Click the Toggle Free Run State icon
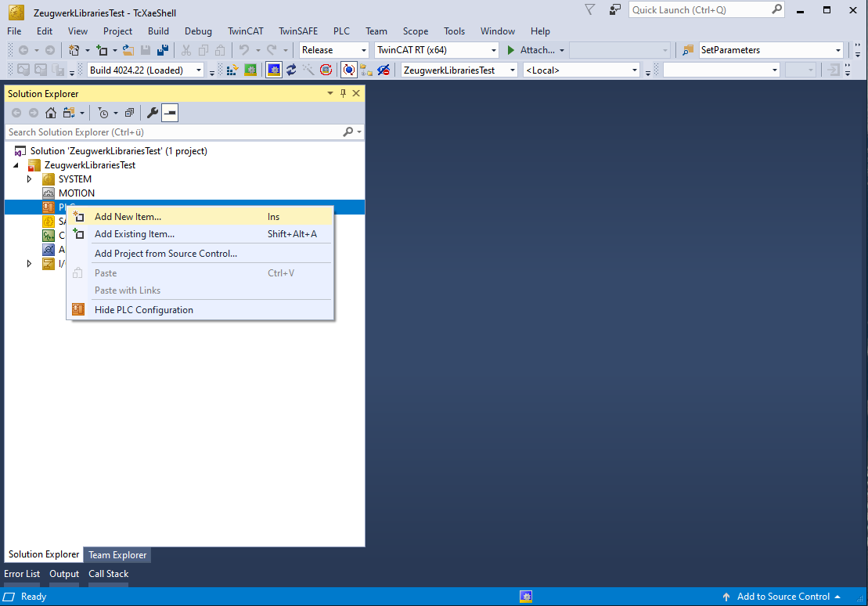This screenshot has height=606, width=868. 326,70
